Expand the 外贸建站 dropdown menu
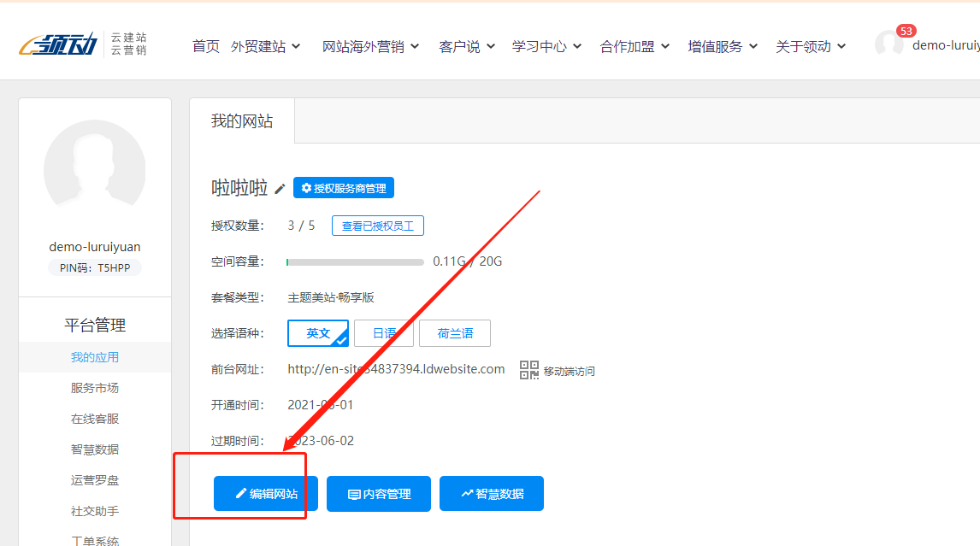Viewport: 980px width, 546px height. point(265,46)
